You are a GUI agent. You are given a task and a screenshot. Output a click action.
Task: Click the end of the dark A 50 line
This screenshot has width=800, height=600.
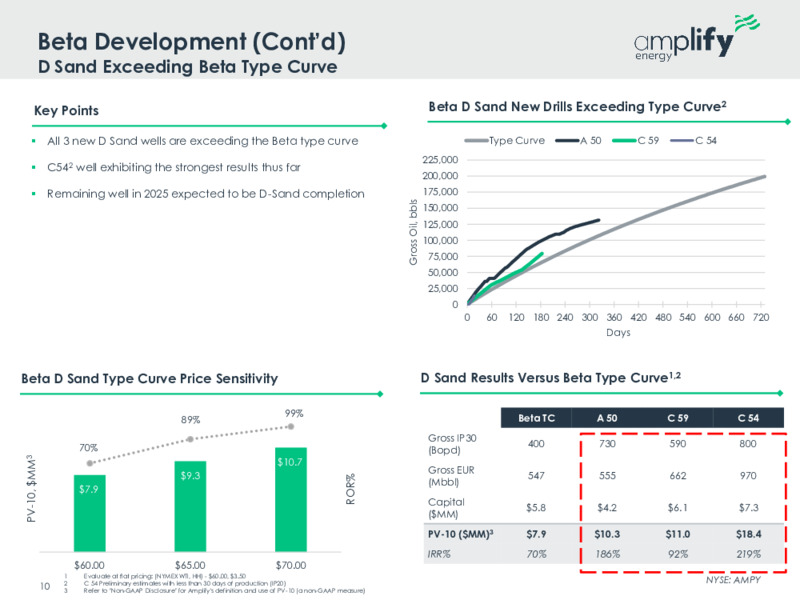[598, 220]
